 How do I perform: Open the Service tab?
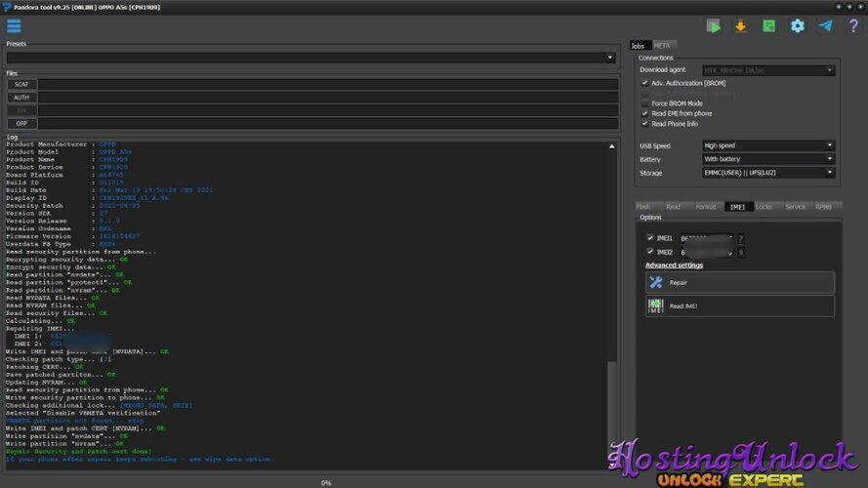(796, 207)
